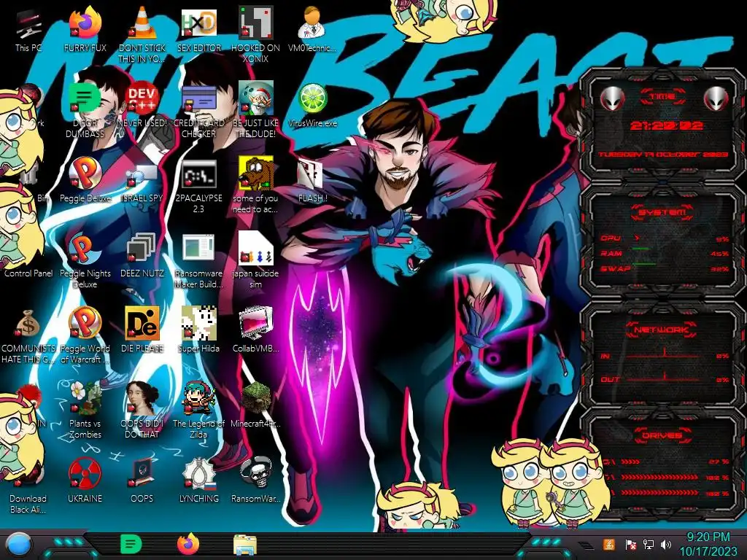Launch Peggle Nights Deluxe
747x560 pixels.
click(85, 249)
